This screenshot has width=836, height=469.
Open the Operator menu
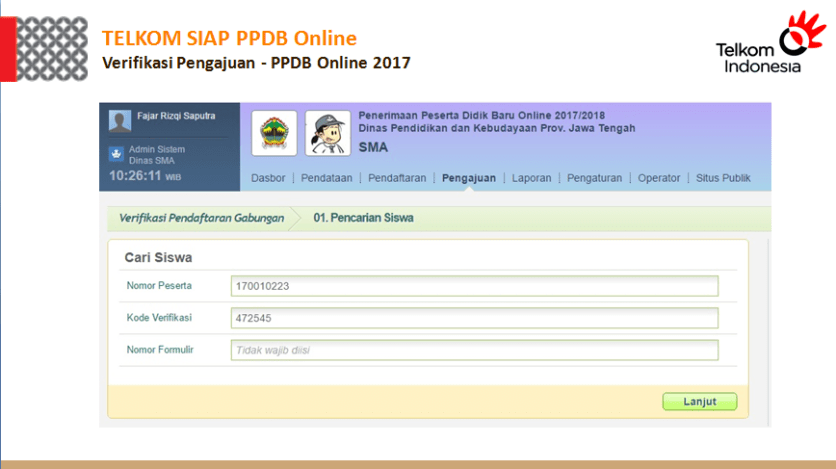(659, 178)
